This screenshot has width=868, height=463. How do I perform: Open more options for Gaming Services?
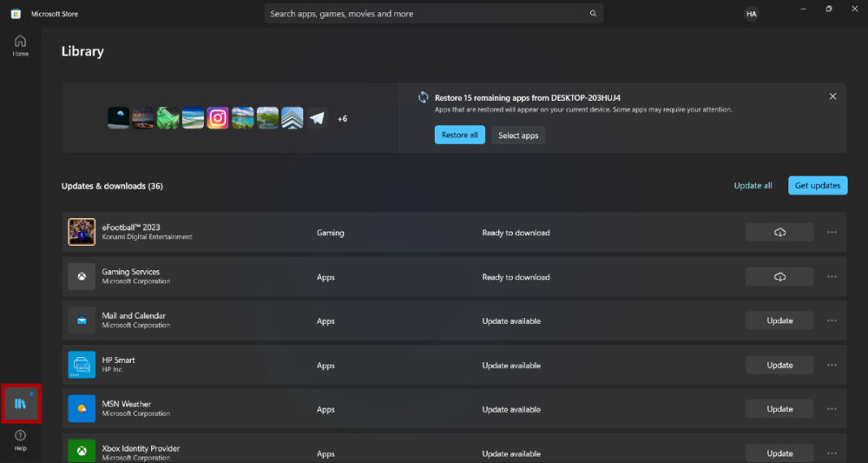pos(832,277)
